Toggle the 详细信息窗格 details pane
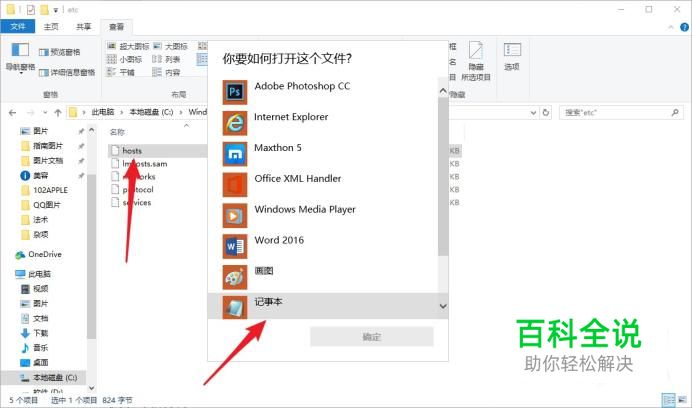The image size is (692, 408). [x=67, y=72]
